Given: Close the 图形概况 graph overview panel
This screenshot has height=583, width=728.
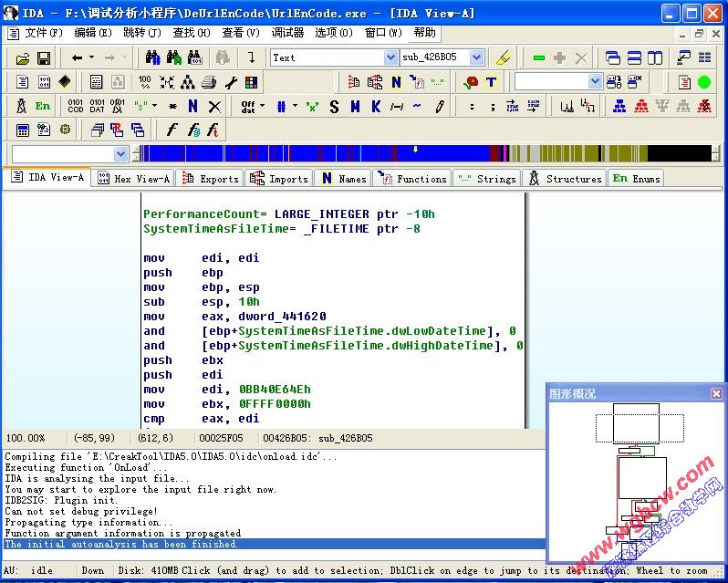Looking at the screenshot, I should [x=716, y=393].
